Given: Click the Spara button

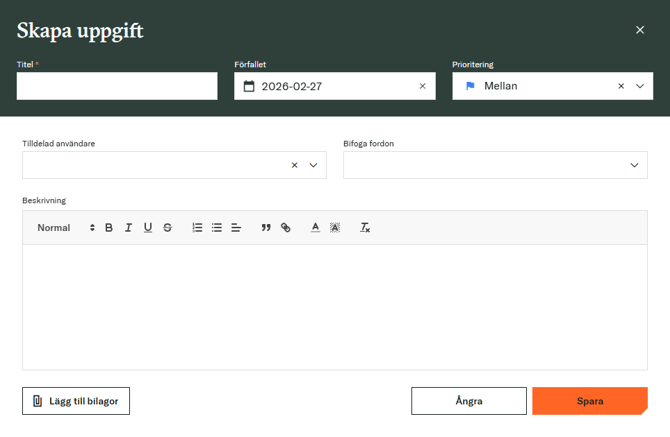Looking at the screenshot, I should pyautogui.click(x=590, y=401).
